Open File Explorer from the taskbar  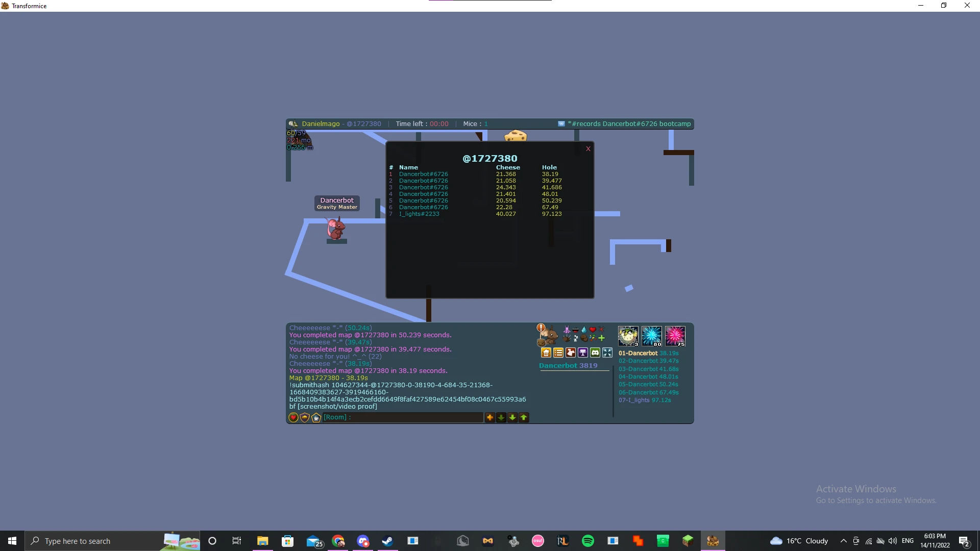click(262, 541)
